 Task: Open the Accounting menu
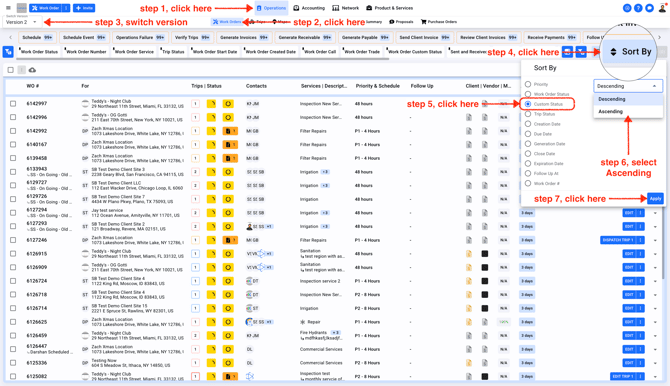(x=309, y=8)
